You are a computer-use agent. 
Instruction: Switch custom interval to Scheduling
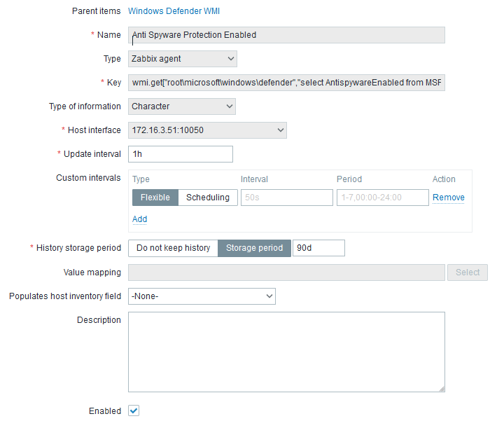(x=207, y=198)
